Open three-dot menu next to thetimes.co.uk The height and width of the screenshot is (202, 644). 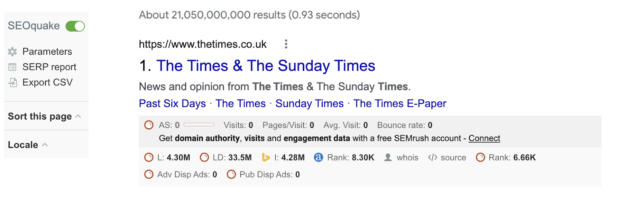(x=286, y=44)
